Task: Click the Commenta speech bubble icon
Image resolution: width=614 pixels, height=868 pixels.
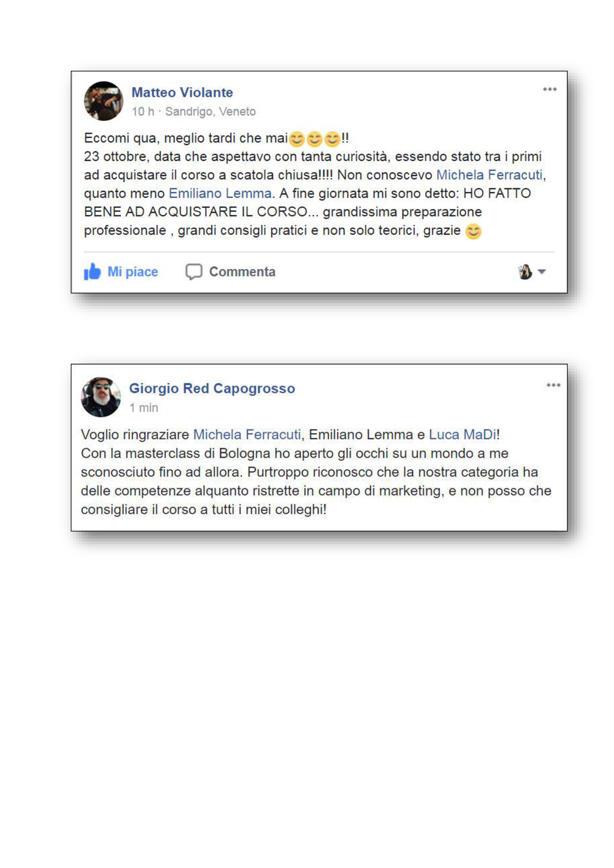Action: point(194,271)
